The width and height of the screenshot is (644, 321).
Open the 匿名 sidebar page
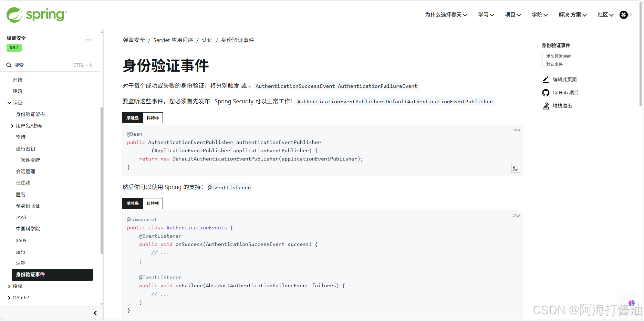click(x=21, y=195)
